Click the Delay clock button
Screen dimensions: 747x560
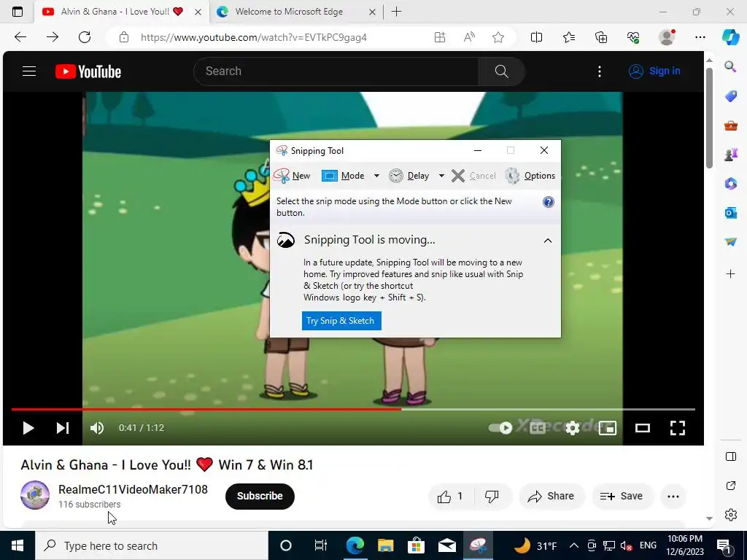(x=409, y=176)
